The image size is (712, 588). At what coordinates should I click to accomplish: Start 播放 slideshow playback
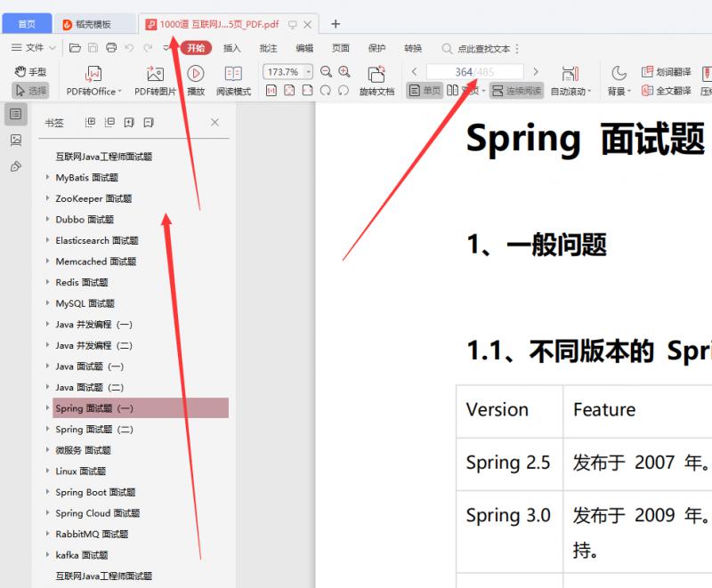pos(196,81)
